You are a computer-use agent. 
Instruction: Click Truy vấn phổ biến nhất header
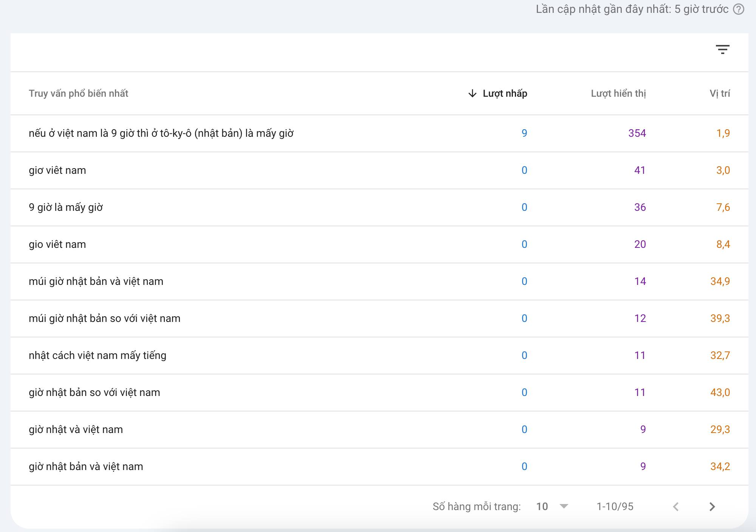(x=78, y=93)
